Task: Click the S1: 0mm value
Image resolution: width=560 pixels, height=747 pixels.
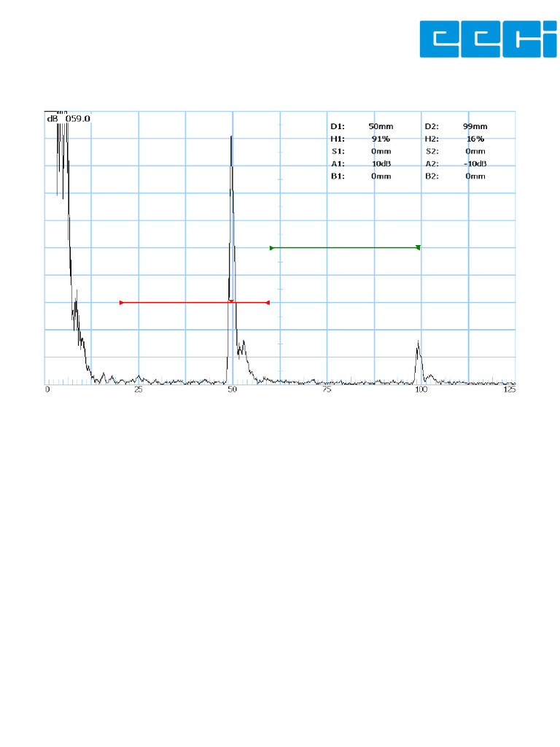Action: point(381,151)
